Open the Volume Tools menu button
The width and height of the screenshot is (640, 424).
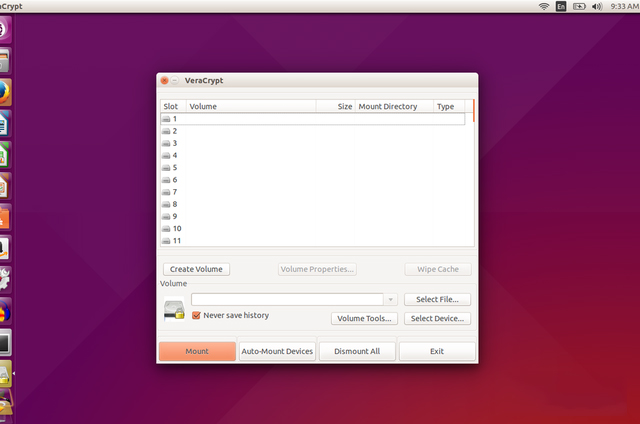364,319
